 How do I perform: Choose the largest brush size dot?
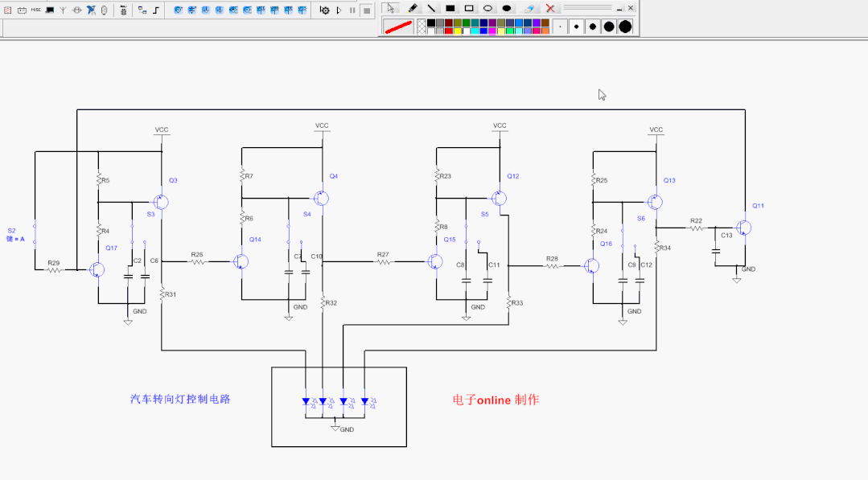[x=626, y=26]
